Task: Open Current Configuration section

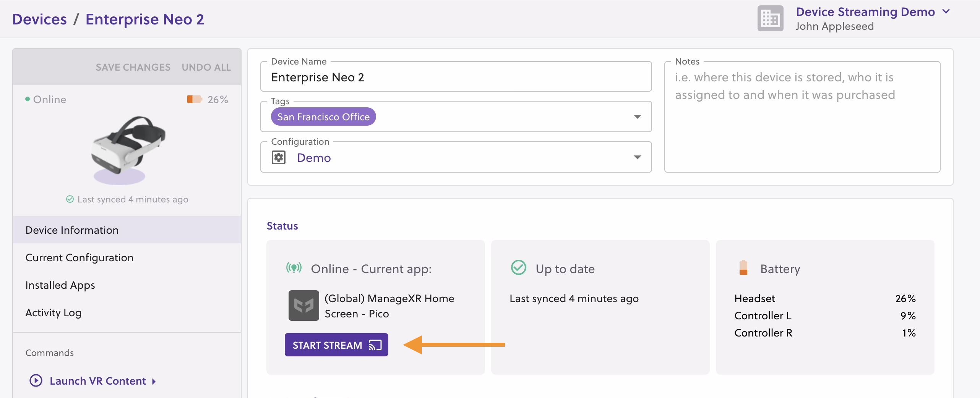Action: pos(127,257)
